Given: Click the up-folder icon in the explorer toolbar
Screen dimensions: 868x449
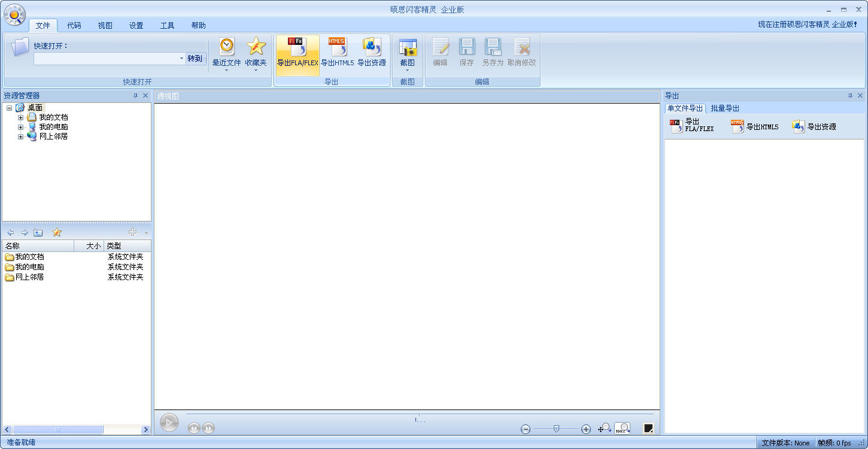Looking at the screenshot, I should point(38,232).
